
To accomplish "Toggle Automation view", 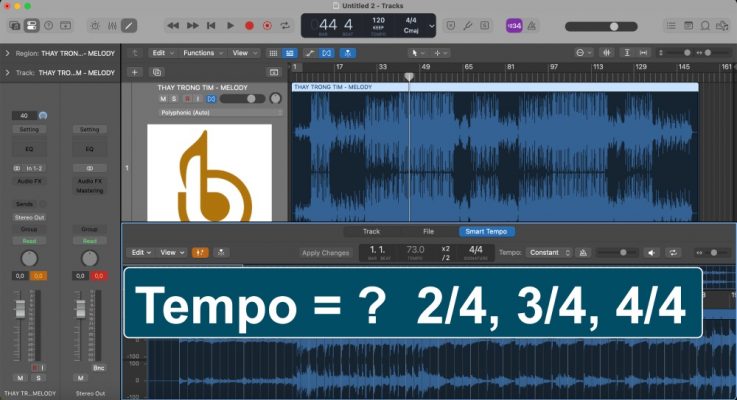I will coord(310,53).
